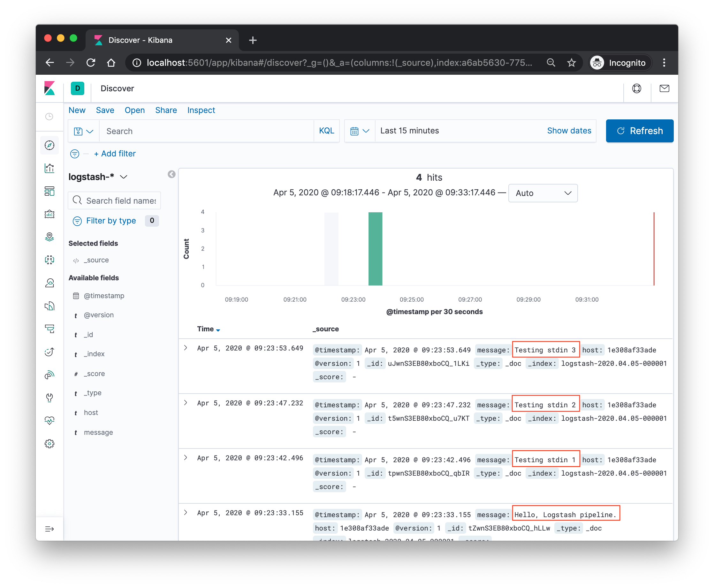Click the Refresh button
714x588 pixels.
pyautogui.click(x=640, y=131)
